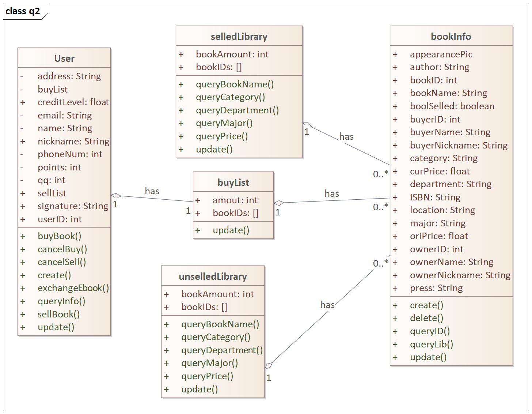Select 'ownerNickname: String' attribute in bookInfo
This screenshot has height=414, width=532.
click(x=460, y=275)
